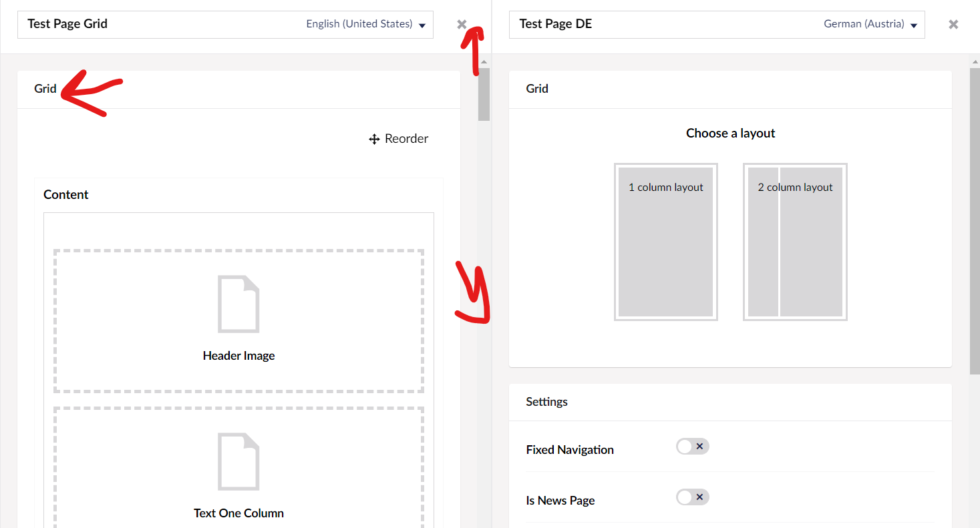980x528 pixels.
Task: Close the Test Page Grid split panel
Action: coord(462,25)
